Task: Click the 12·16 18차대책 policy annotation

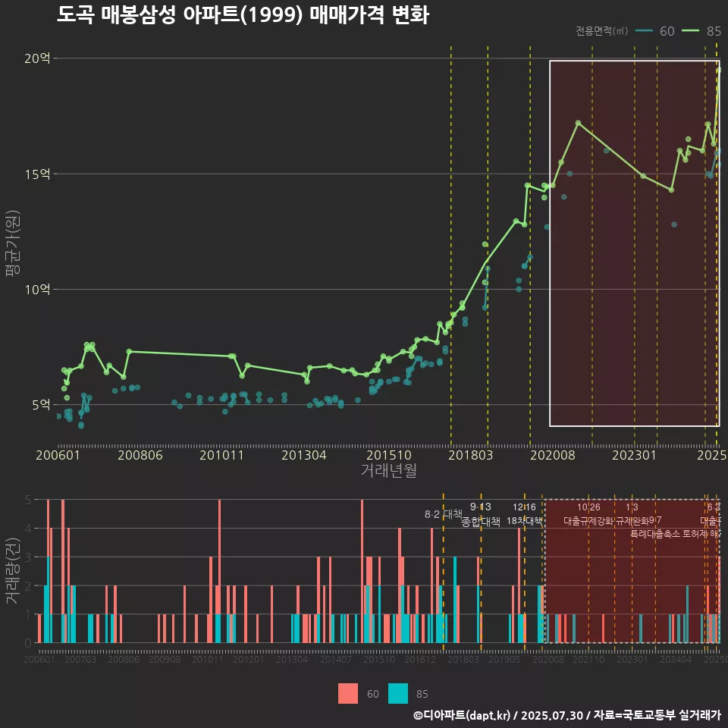Action: (524, 514)
